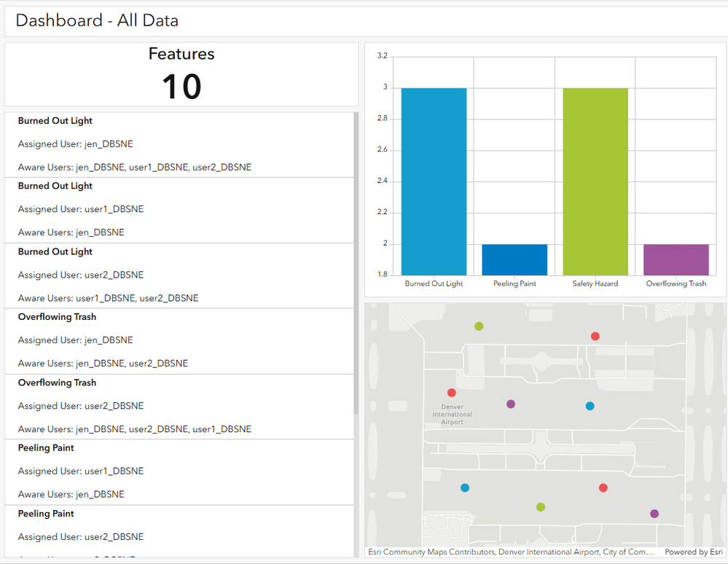The height and width of the screenshot is (564, 728).
Task: Click the green Safety Hazard bar
Action: pyautogui.click(x=595, y=181)
